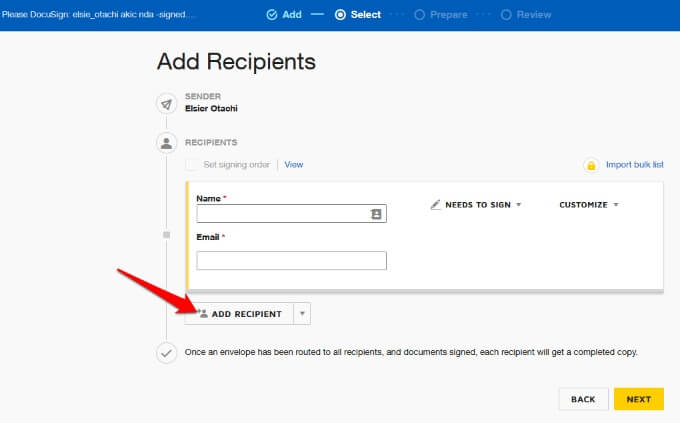Focus the recipient Email input field

coord(291,260)
